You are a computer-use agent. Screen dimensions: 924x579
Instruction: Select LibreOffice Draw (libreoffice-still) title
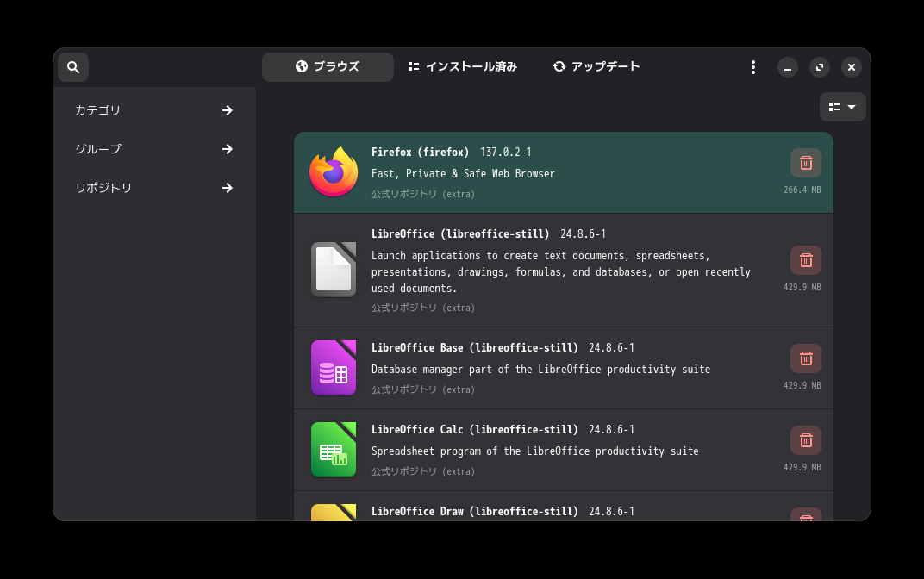[x=475, y=511]
